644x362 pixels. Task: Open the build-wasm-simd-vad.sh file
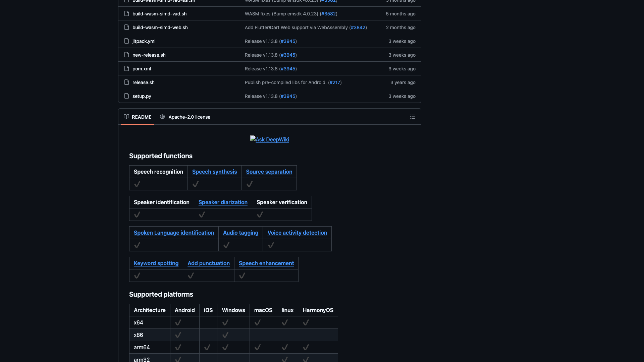pos(159,14)
